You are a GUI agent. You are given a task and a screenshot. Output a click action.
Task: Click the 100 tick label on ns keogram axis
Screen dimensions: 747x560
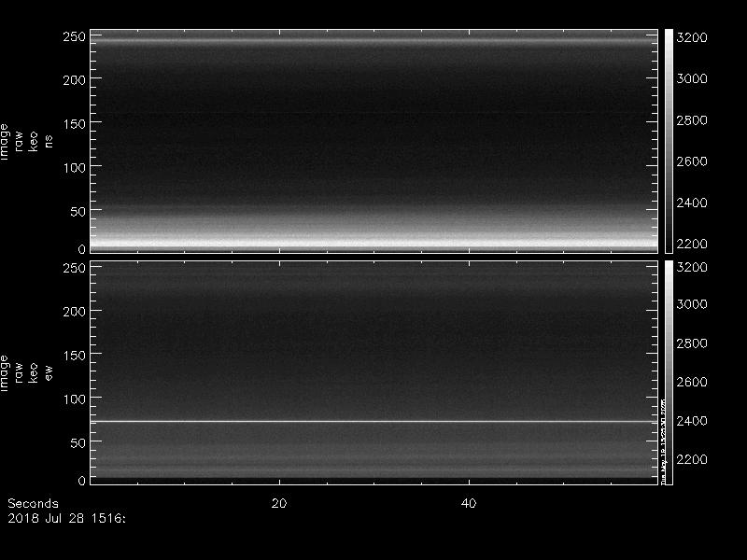point(75,168)
